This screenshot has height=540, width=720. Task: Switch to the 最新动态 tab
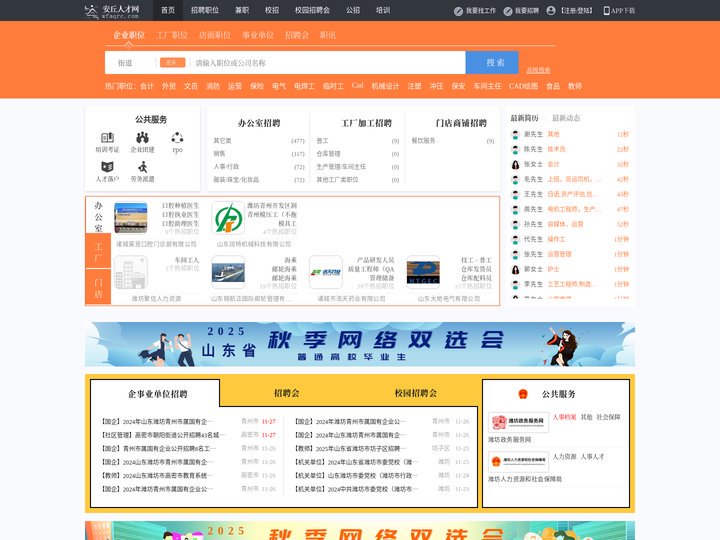[566, 118]
